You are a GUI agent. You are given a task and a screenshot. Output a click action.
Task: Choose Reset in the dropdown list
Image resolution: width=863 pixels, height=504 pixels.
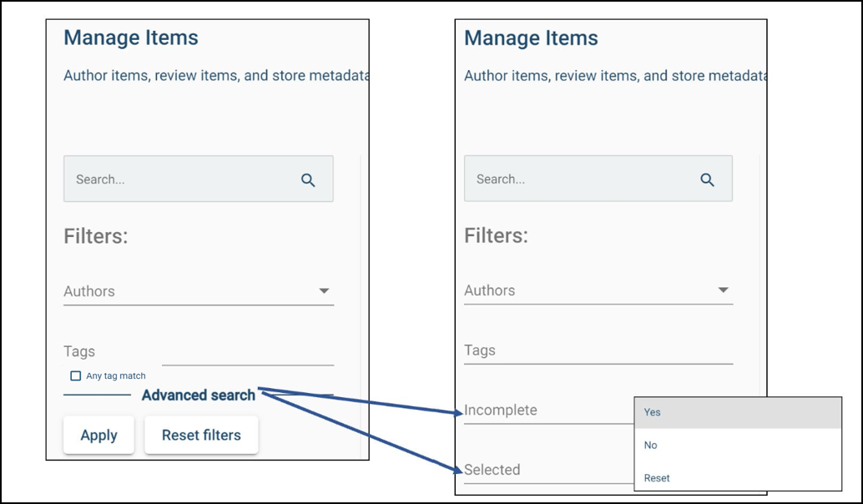[x=738, y=478]
